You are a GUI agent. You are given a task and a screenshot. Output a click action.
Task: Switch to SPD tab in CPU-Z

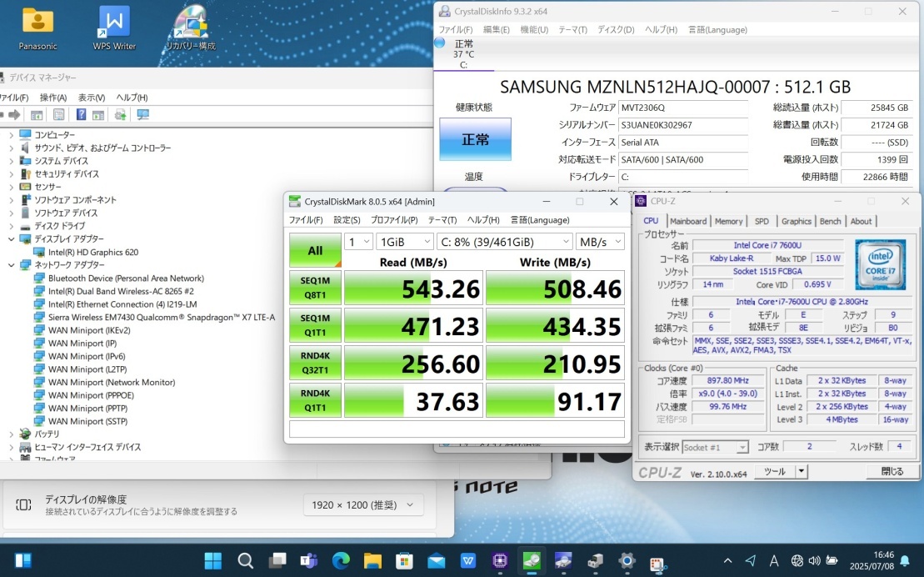(x=762, y=221)
